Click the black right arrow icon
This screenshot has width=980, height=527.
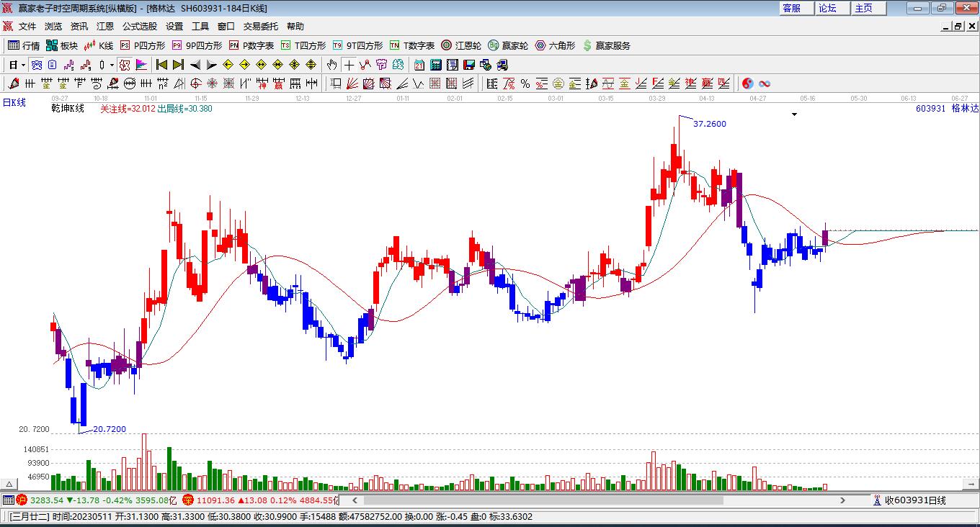click(211, 65)
